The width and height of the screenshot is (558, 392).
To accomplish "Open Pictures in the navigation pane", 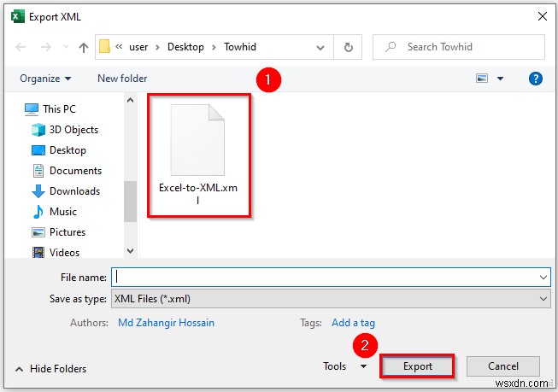I will [x=59, y=232].
